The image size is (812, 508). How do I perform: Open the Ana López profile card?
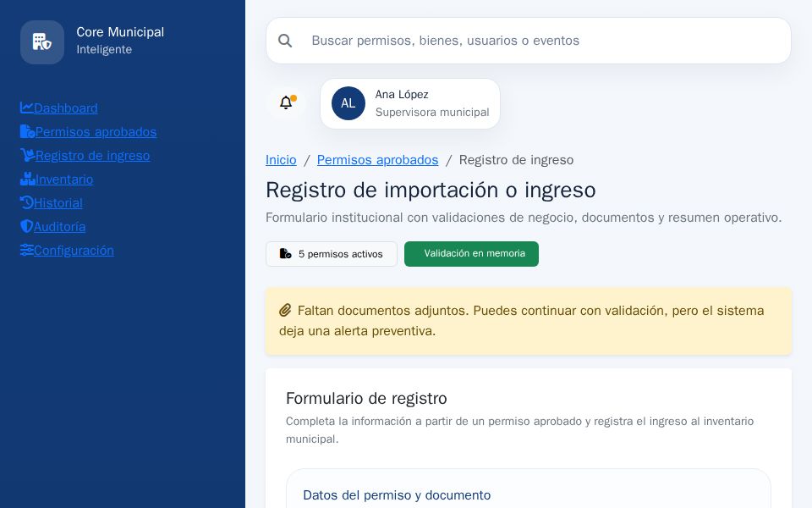click(410, 103)
